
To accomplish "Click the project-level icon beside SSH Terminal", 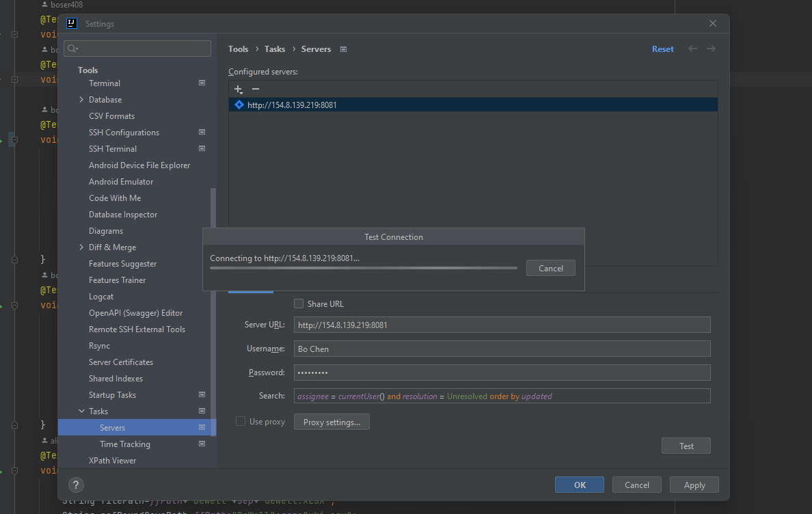I will pos(202,148).
